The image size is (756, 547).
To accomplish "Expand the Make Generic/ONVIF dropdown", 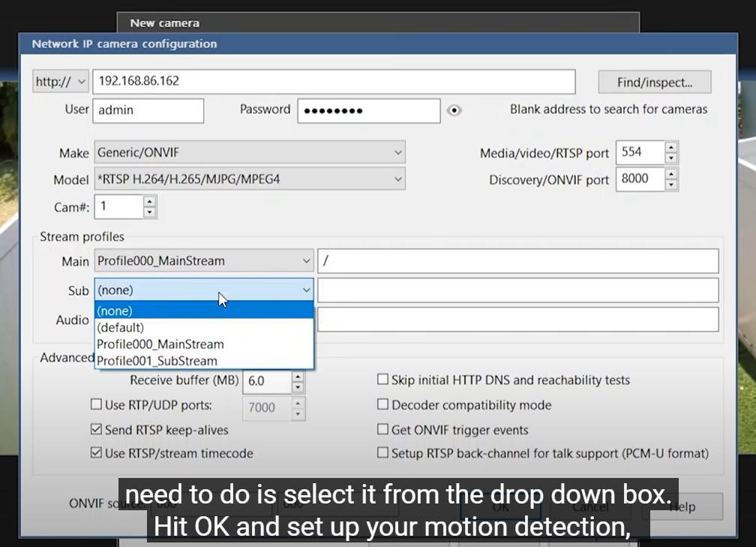I will (x=249, y=152).
